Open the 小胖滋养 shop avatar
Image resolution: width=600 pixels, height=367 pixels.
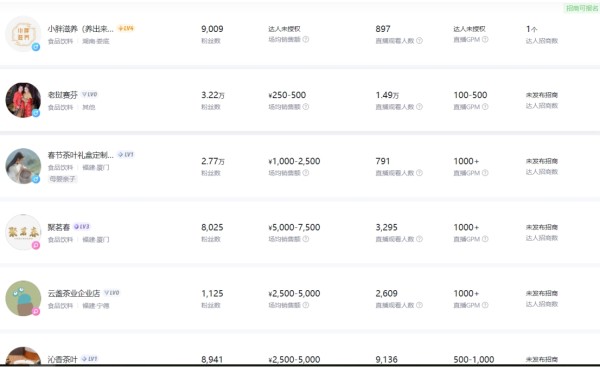coord(23,34)
